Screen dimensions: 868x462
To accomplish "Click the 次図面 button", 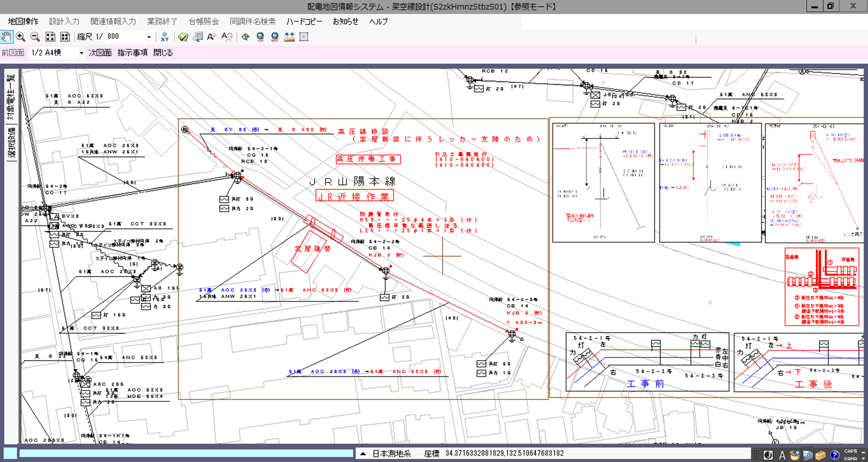I will (100, 53).
